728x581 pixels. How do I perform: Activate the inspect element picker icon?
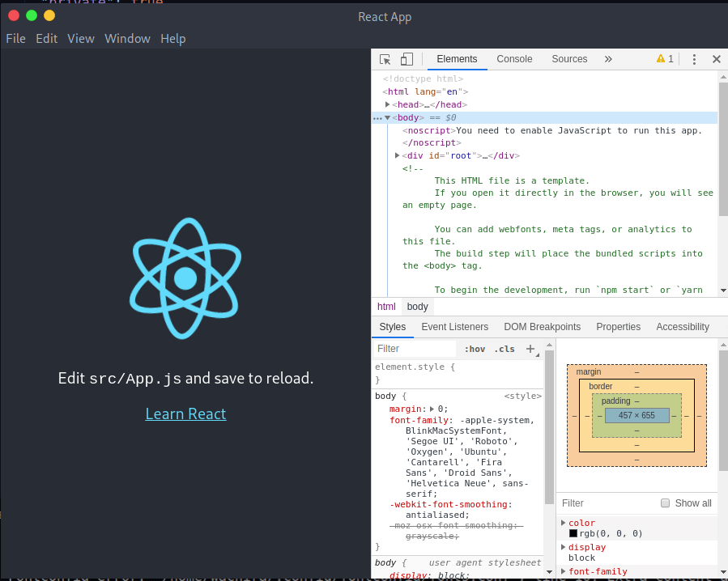coord(384,59)
